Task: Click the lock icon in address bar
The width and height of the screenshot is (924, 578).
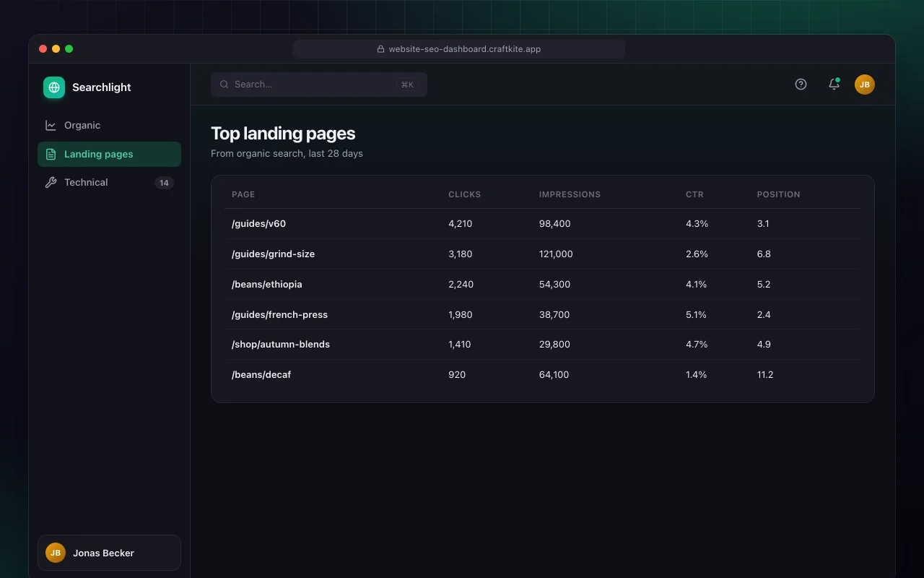Action: click(380, 49)
